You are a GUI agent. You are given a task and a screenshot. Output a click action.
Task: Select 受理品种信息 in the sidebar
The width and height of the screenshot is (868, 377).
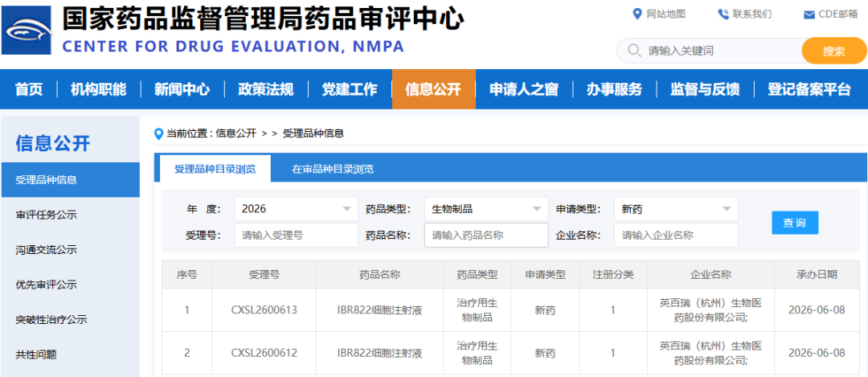tap(70, 180)
